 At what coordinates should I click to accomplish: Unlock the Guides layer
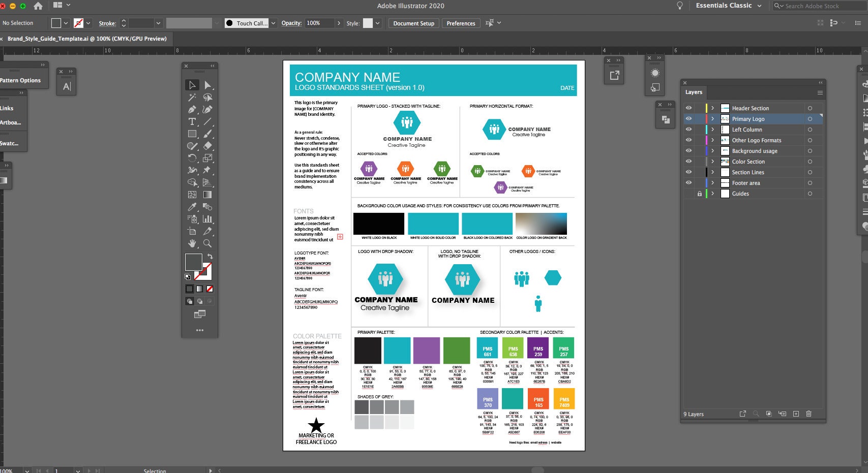click(x=700, y=194)
